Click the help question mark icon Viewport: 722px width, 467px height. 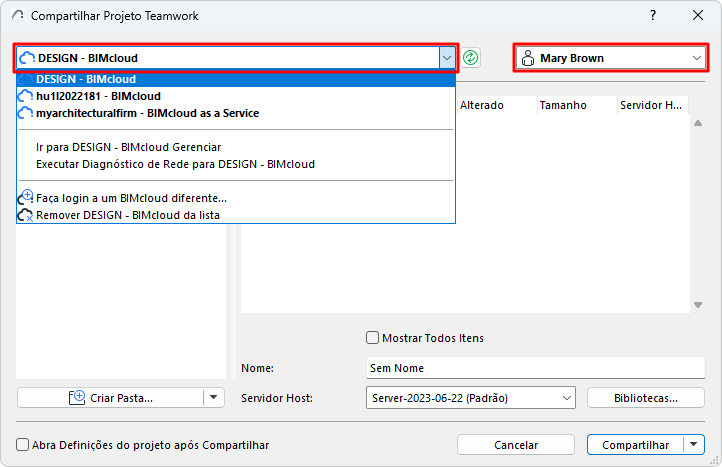coord(653,15)
